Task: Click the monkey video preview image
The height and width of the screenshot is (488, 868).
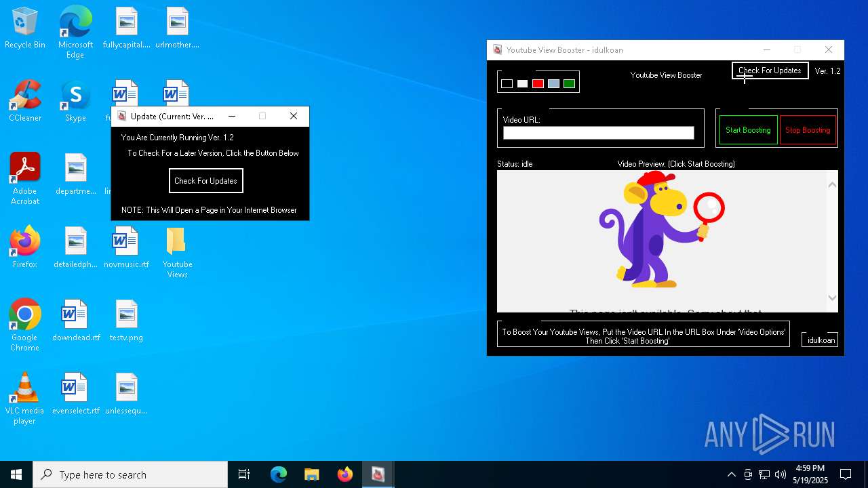Action: click(x=662, y=229)
